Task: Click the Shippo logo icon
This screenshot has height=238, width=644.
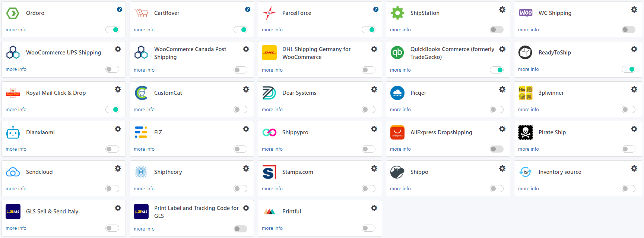Action: click(397, 172)
